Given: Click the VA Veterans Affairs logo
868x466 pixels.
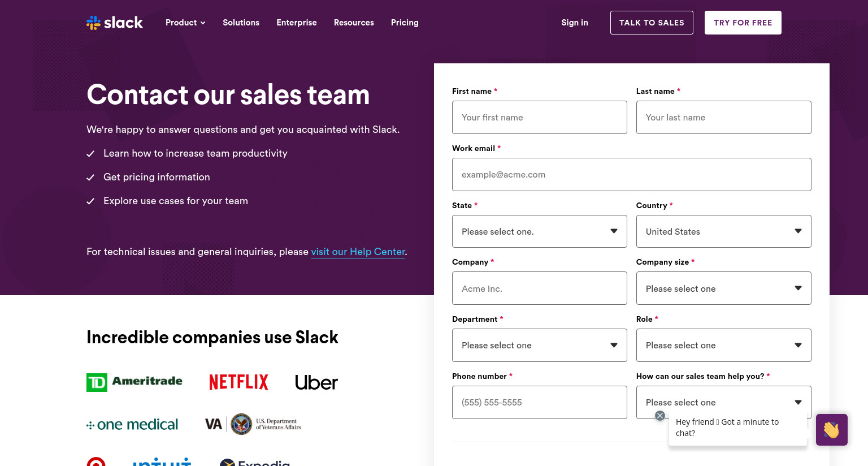Looking at the screenshot, I should click(253, 424).
